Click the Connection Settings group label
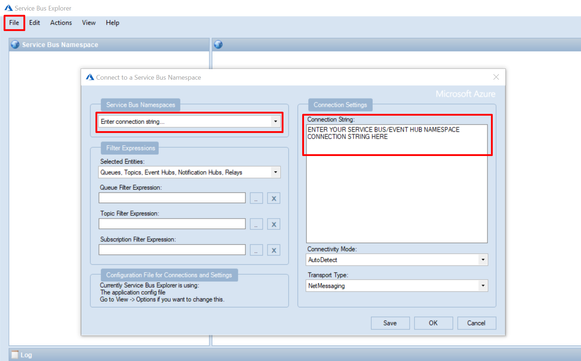Image resolution: width=581 pixels, height=361 pixels. tap(340, 105)
